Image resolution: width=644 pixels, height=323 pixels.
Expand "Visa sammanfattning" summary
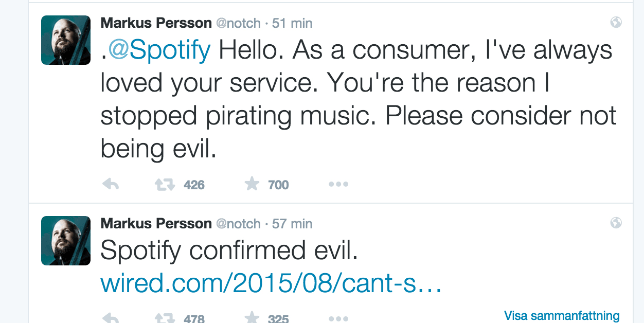(562, 315)
